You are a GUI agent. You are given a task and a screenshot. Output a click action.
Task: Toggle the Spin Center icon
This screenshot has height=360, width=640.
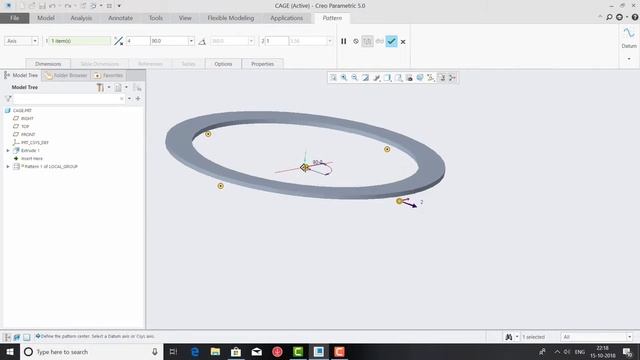[x=452, y=78]
